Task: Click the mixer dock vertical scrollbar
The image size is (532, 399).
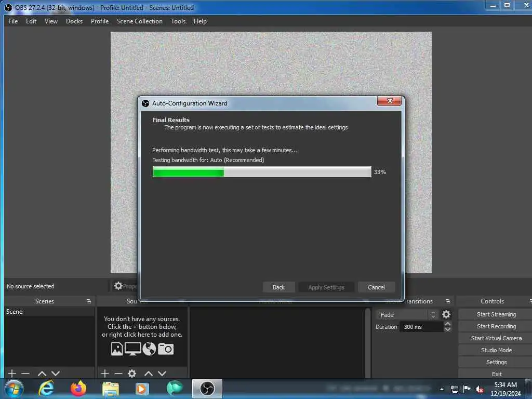Action: click(367, 342)
